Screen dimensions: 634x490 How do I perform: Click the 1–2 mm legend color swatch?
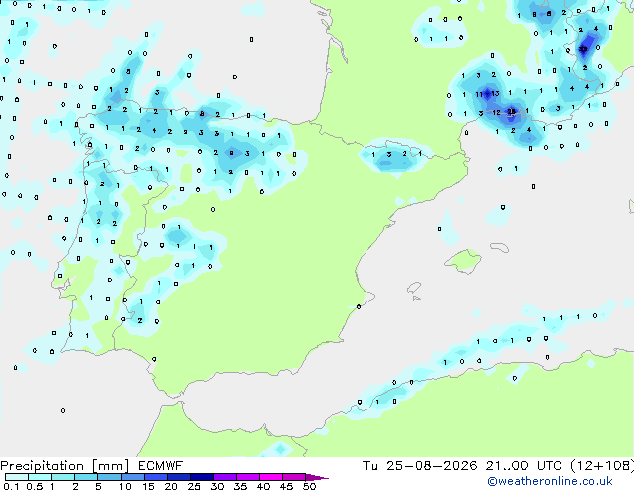pyautogui.click(x=63, y=477)
